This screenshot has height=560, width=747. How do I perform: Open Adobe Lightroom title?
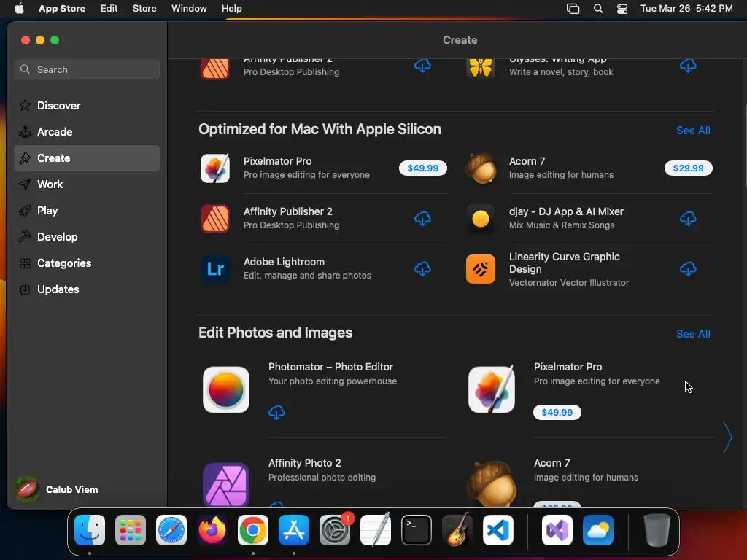coord(284,262)
